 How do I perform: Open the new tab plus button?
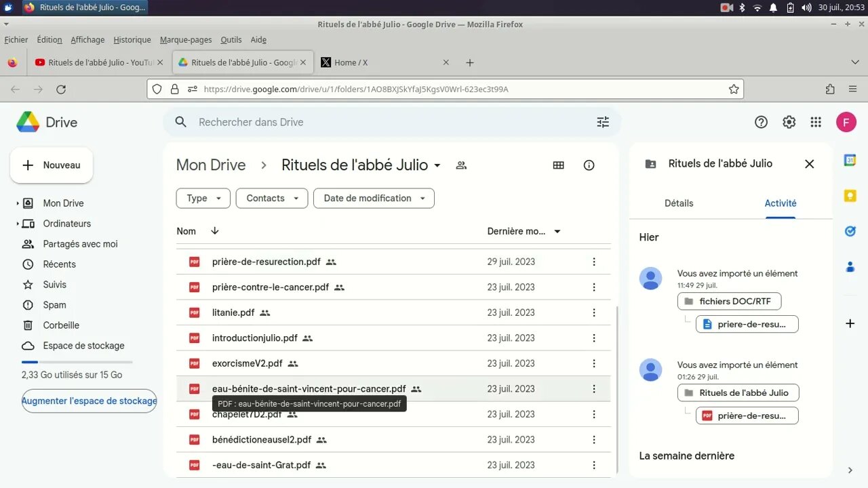click(x=470, y=62)
